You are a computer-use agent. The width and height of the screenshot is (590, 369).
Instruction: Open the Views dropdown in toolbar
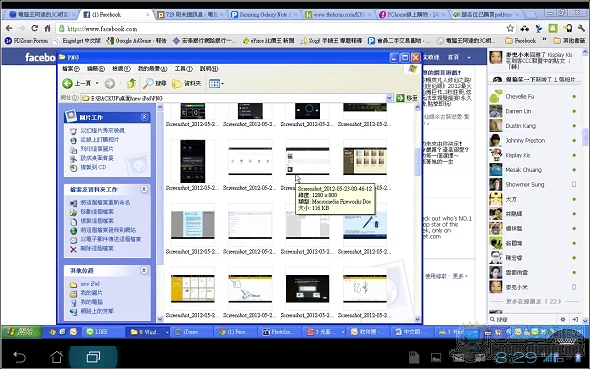click(x=216, y=83)
